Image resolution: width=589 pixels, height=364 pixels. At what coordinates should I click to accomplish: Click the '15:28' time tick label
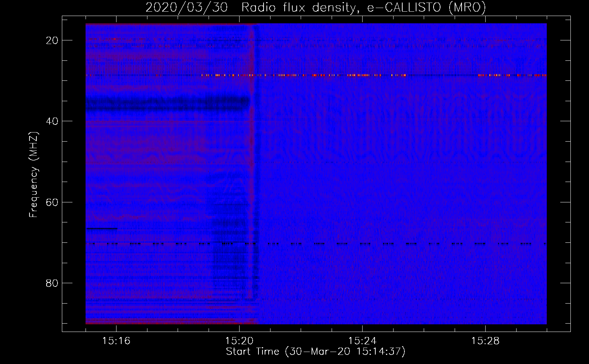click(485, 341)
